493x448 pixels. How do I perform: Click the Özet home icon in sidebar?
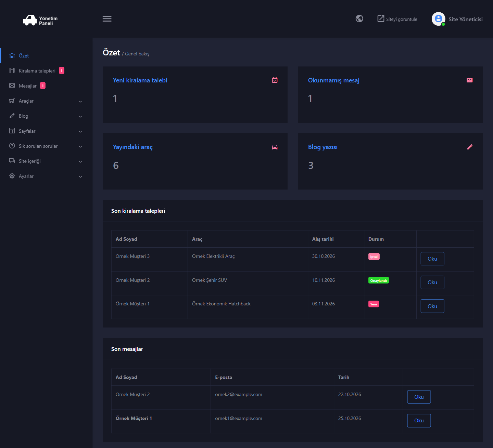click(x=12, y=55)
